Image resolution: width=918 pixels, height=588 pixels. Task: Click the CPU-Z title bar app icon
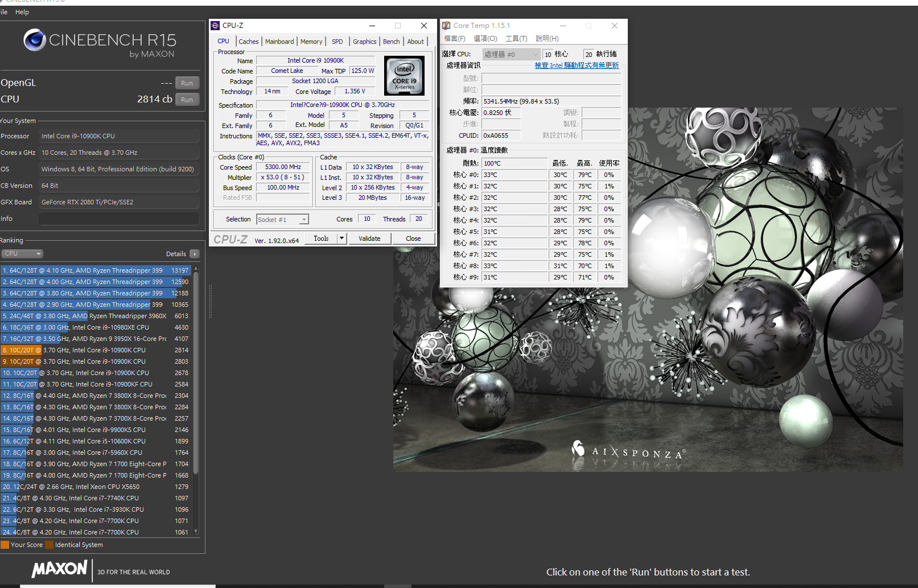tap(215, 26)
